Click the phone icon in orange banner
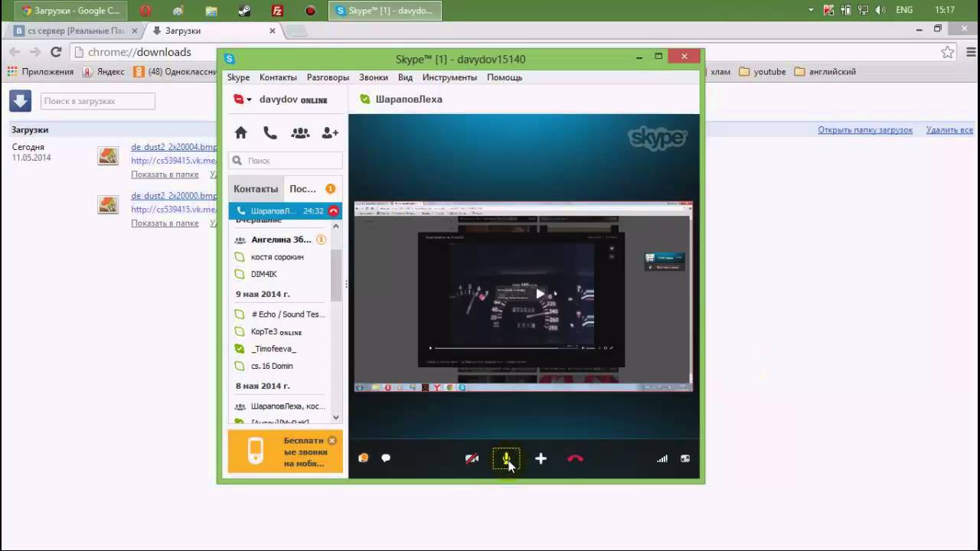This screenshot has width=980, height=551. tap(256, 452)
